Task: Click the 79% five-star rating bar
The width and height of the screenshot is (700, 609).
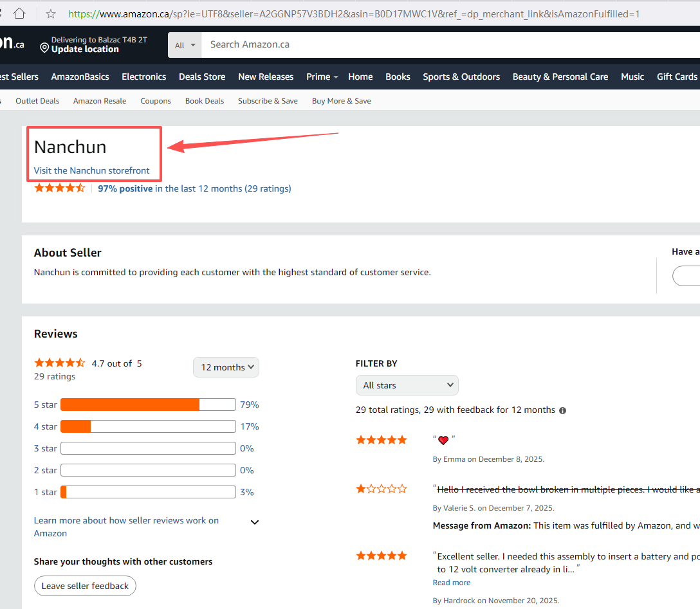Action: tap(148, 404)
